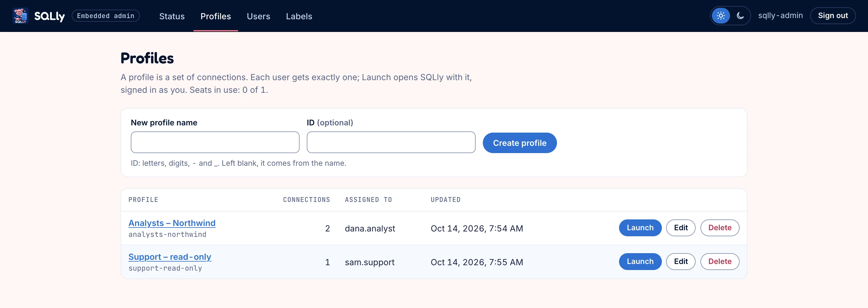The width and height of the screenshot is (868, 308).
Task: Click the SQLly pig logo icon
Action: [20, 16]
